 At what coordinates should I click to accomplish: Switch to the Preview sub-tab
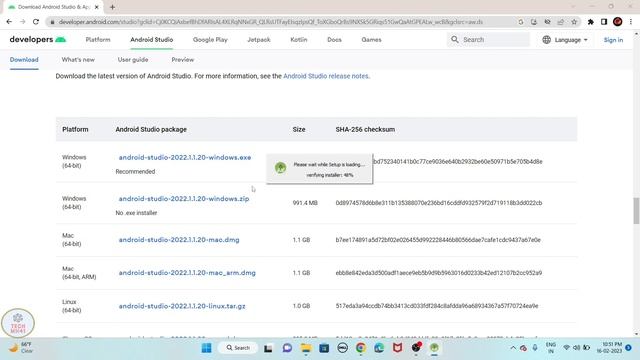click(x=183, y=60)
